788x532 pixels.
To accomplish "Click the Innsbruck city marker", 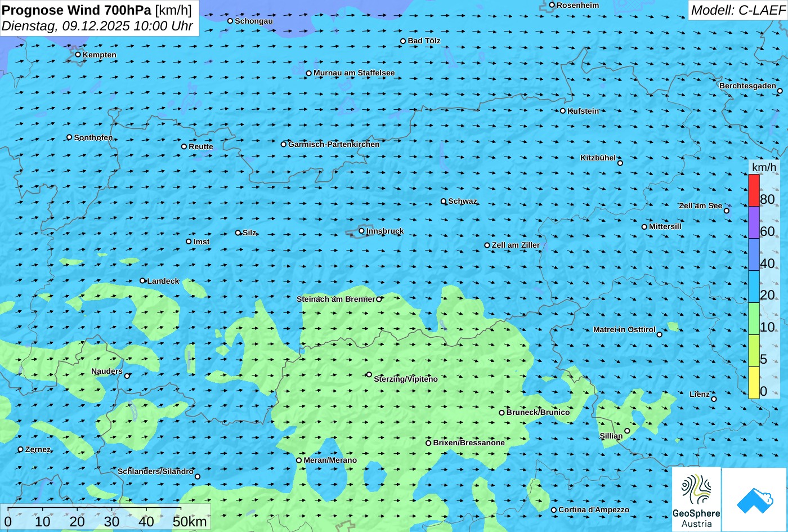I will [361, 231].
